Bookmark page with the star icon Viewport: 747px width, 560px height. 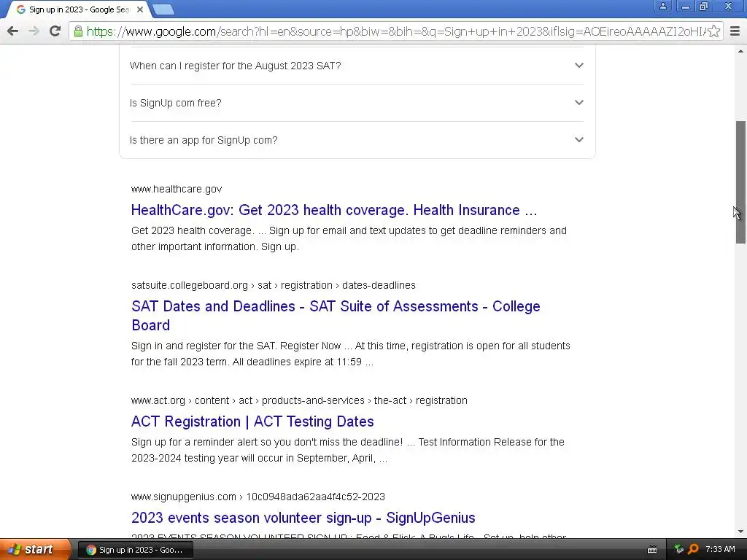[713, 31]
